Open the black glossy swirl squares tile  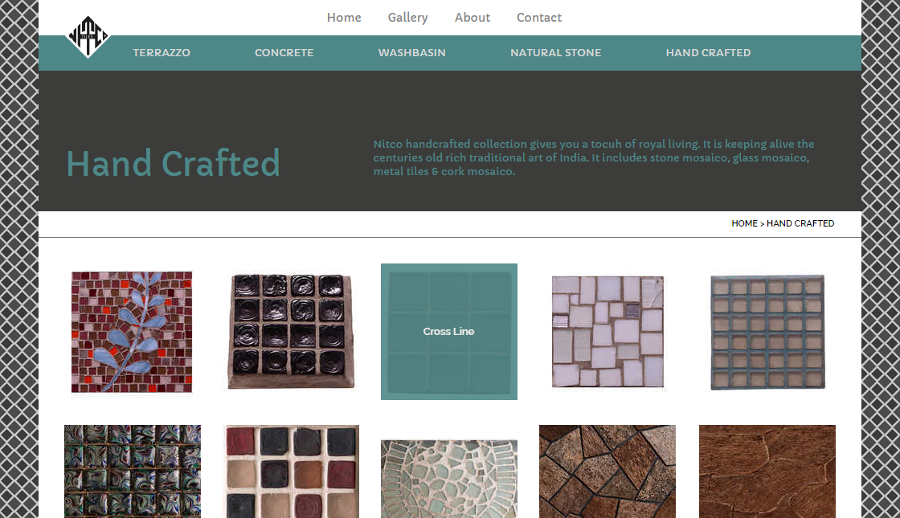coord(291,331)
